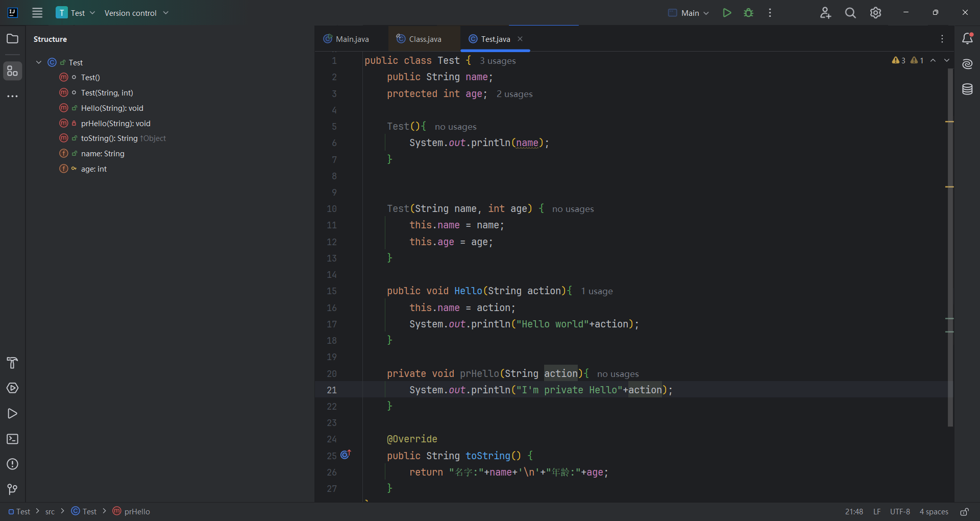Image resolution: width=980 pixels, height=521 pixels.
Task: Open 4 spaces indent settings in status bar
Action: 934,512
